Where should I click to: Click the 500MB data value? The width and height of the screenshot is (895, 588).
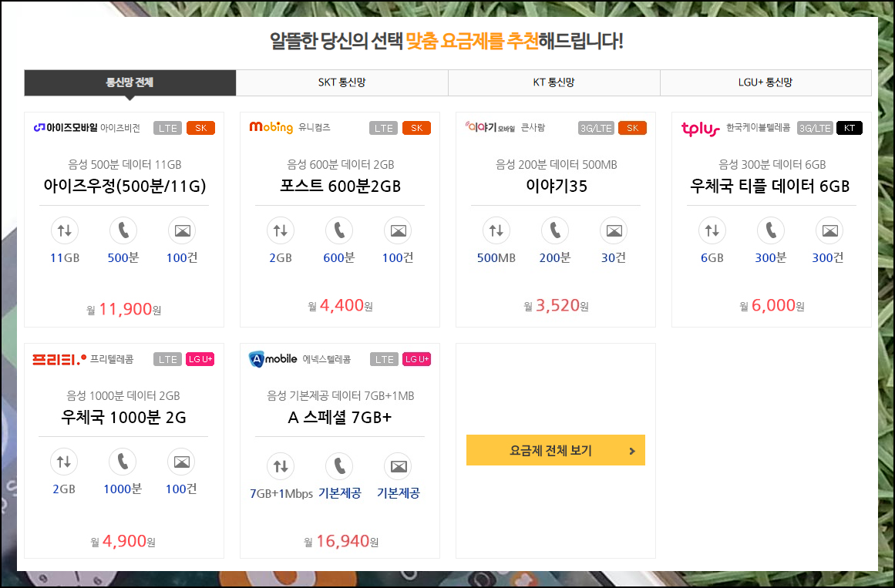[x=496, y=258]
